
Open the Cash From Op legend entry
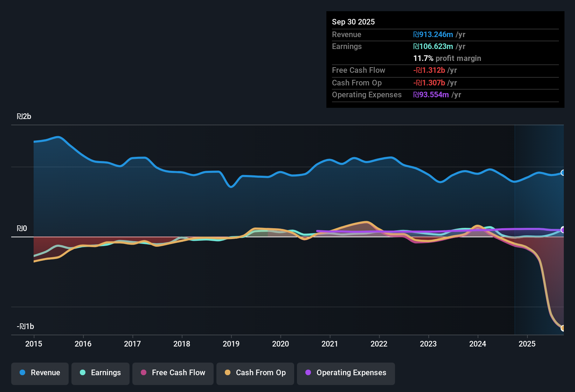255,373
